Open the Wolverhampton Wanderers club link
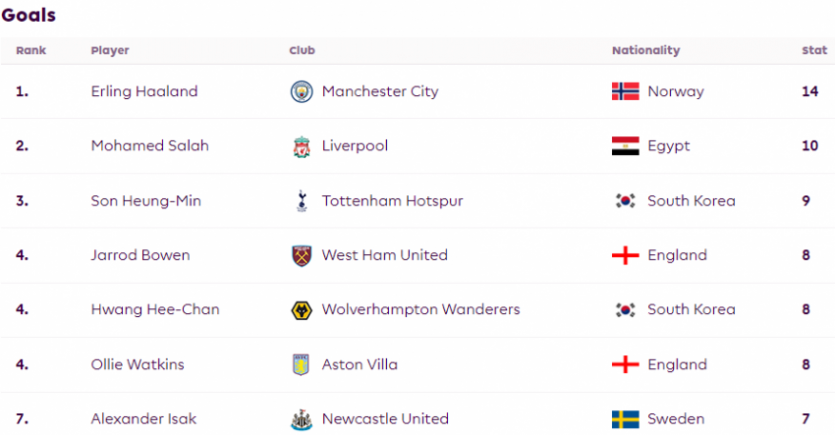835x435 pixels. (421, 310)
